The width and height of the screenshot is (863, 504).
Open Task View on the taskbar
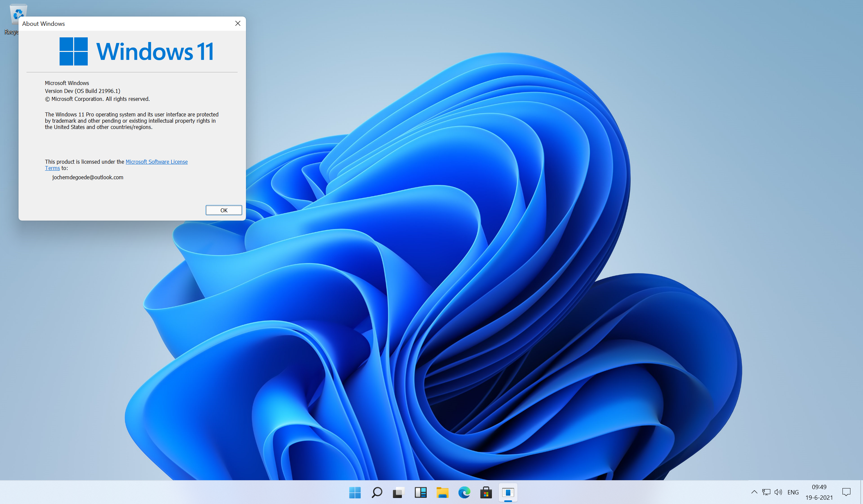point(398,492)
